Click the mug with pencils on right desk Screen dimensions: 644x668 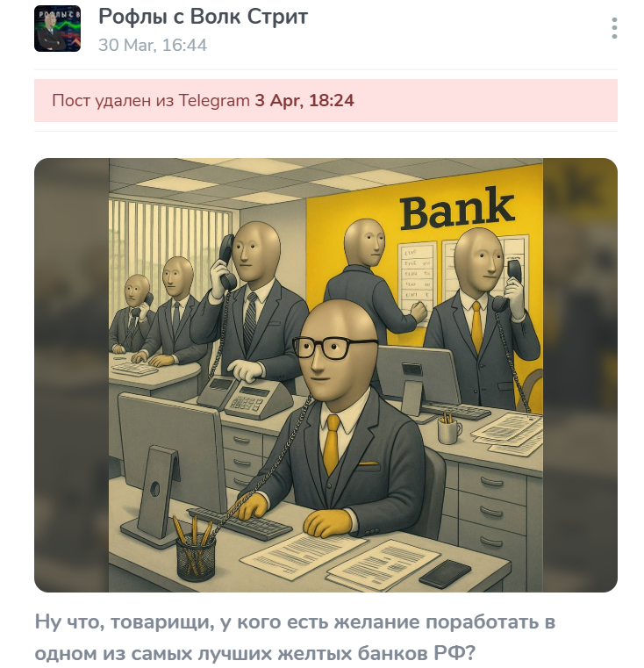pos(448,428)
